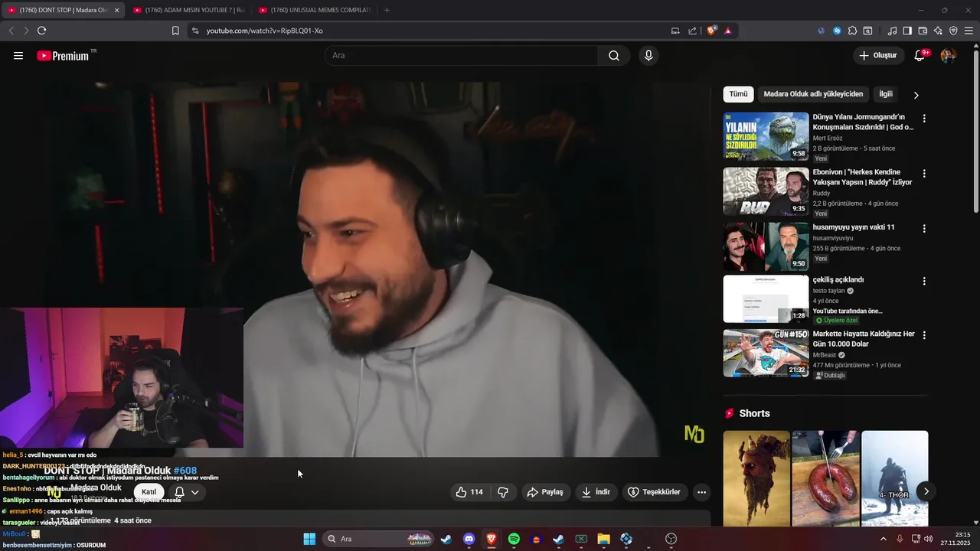The width and height of the screenshot is (980, 551).
Task: Switch to the ADAM MISIN YOUTUBE tab
Action: coord(188,10)
